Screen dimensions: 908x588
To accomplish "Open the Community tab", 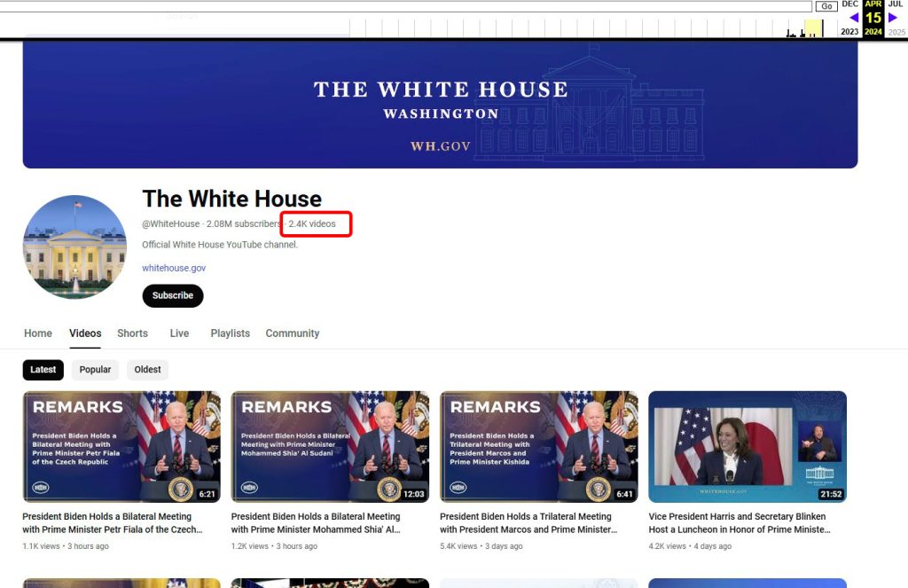I will 293,333.
